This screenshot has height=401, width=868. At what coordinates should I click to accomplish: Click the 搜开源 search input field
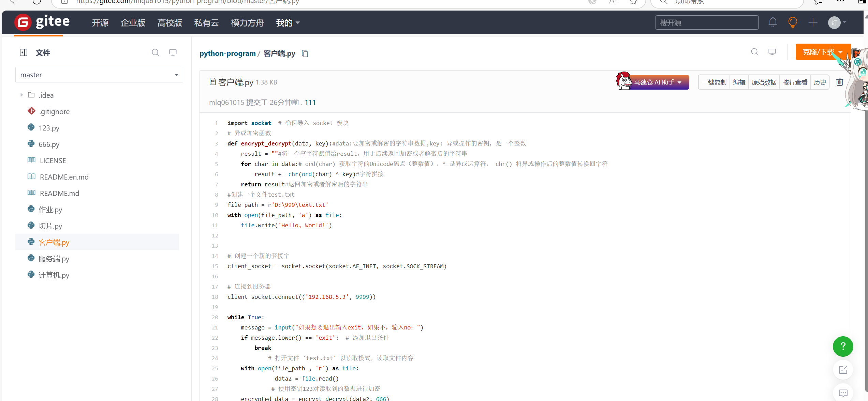point(706,23)
